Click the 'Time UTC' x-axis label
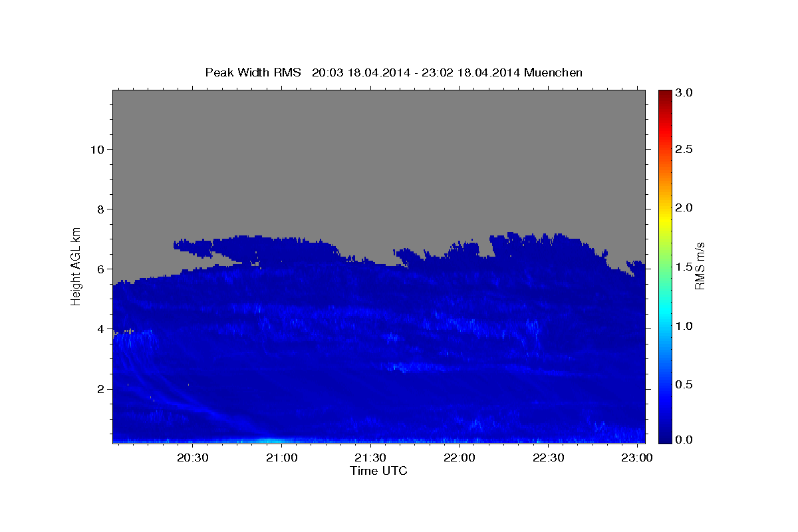This screenshot has height=532, width=798. pos(378,471)
